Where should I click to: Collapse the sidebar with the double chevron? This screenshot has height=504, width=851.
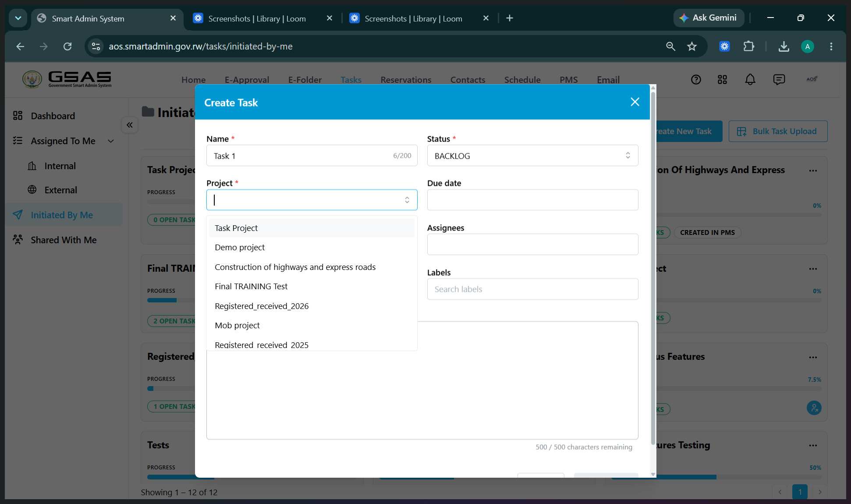click(x=130, y=125)
